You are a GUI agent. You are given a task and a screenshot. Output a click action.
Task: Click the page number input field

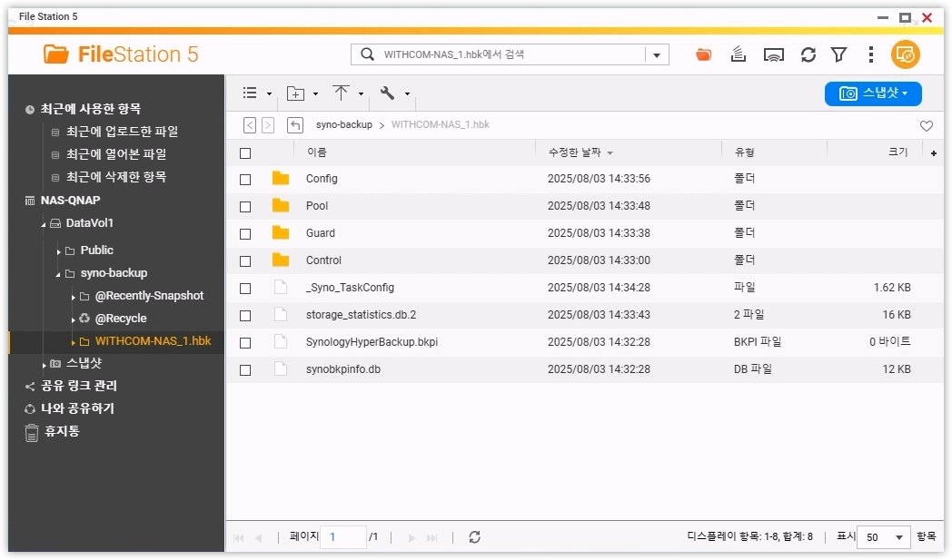343,536
